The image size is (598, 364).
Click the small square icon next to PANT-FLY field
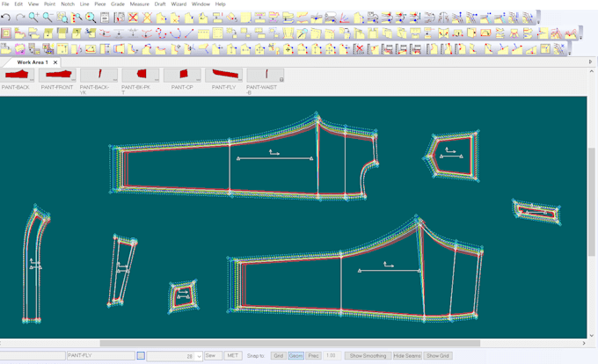(141, 355)
